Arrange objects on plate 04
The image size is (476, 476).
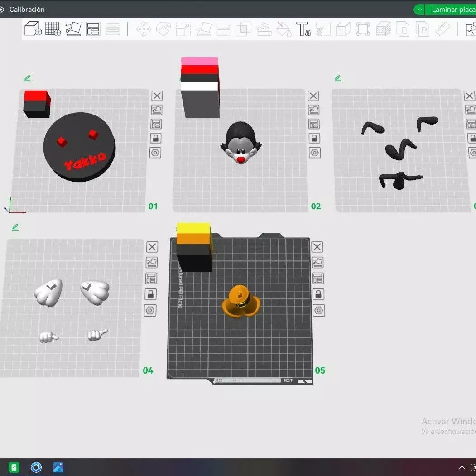[151, 279]
